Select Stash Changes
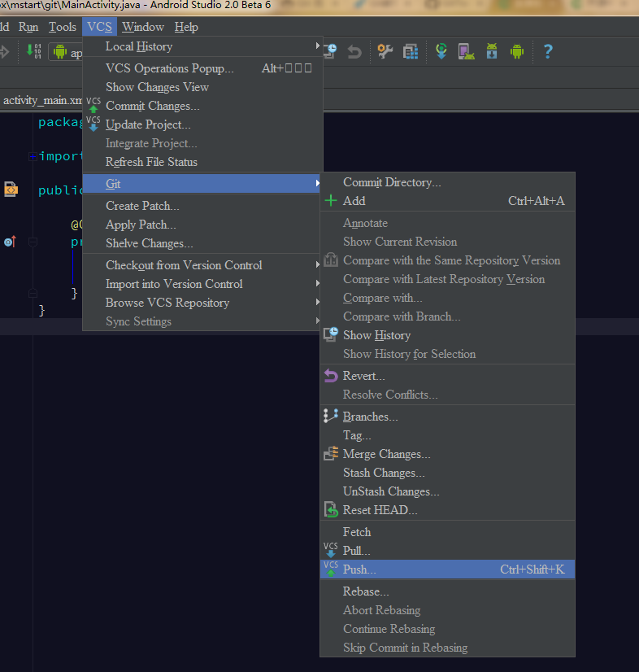 click(x=448, y=473)
